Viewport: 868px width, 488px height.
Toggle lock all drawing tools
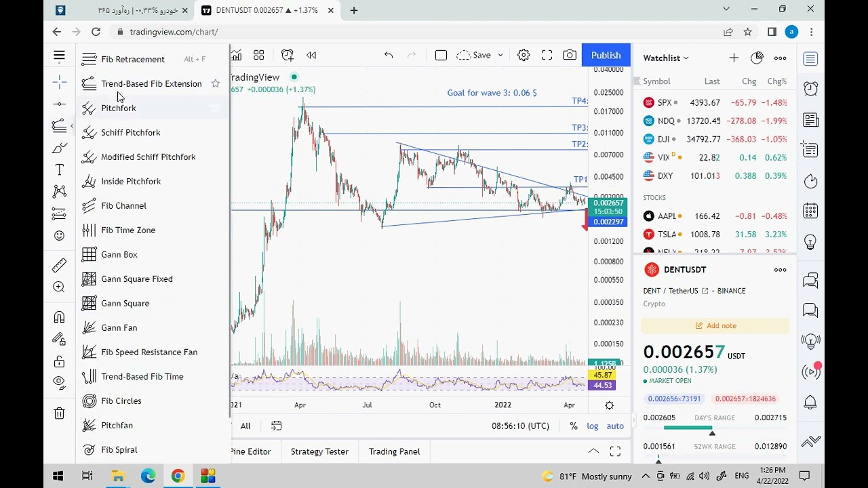59,361
